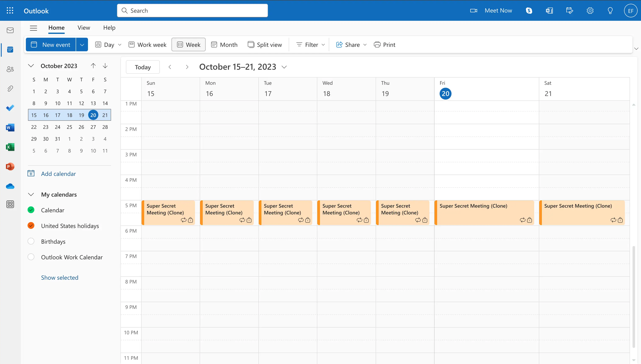Click the People icon in sidebar
The image size is (641, 364).
(x=10, y=69)
